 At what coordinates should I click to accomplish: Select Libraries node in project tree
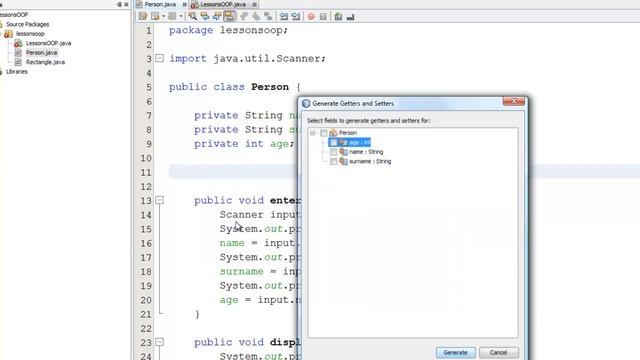17,71
